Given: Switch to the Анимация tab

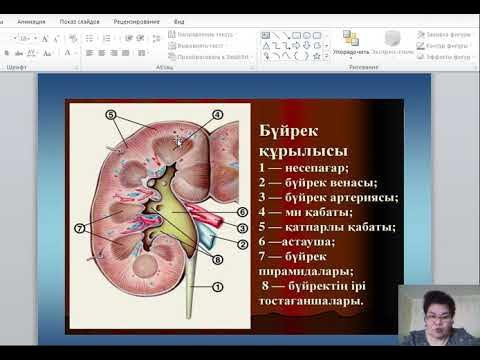Looking at the screenshot, I should pos(31,22).
